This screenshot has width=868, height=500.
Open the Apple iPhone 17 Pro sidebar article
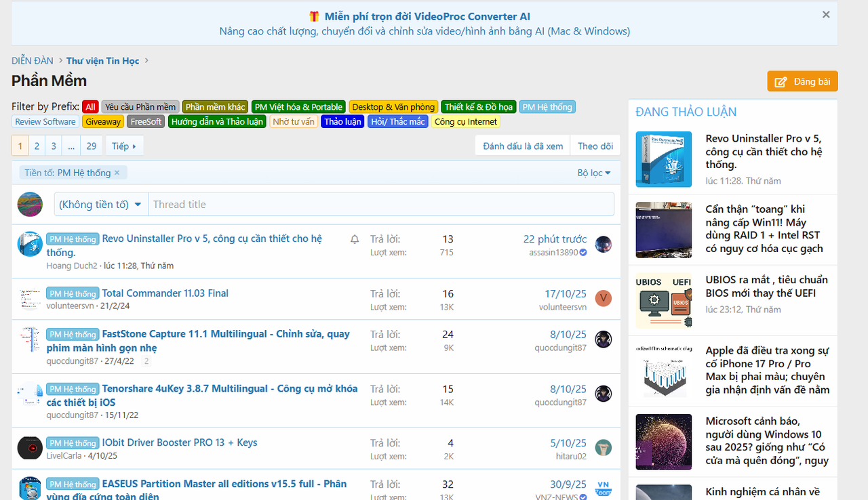coord(767,370)
